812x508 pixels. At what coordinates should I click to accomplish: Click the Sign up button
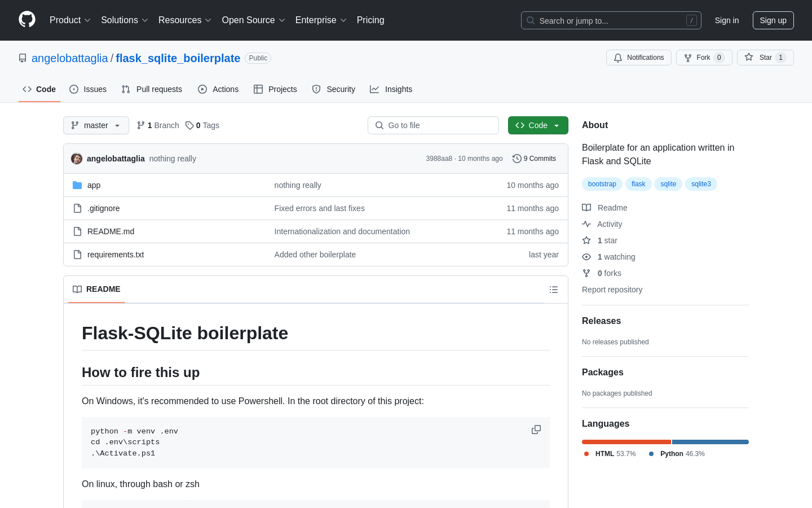pyautogui.click(x=773, y=20)
